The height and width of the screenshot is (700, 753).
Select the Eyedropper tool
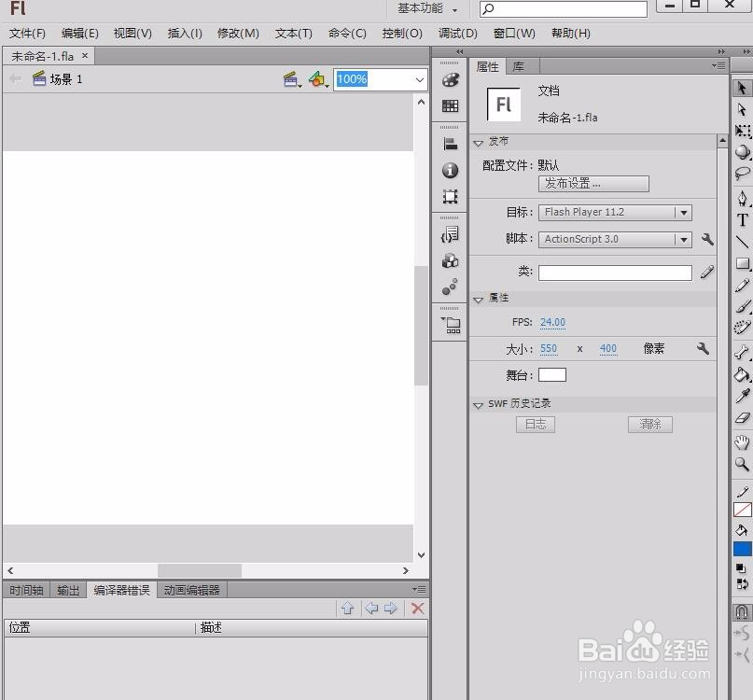(x=743, y=396)
